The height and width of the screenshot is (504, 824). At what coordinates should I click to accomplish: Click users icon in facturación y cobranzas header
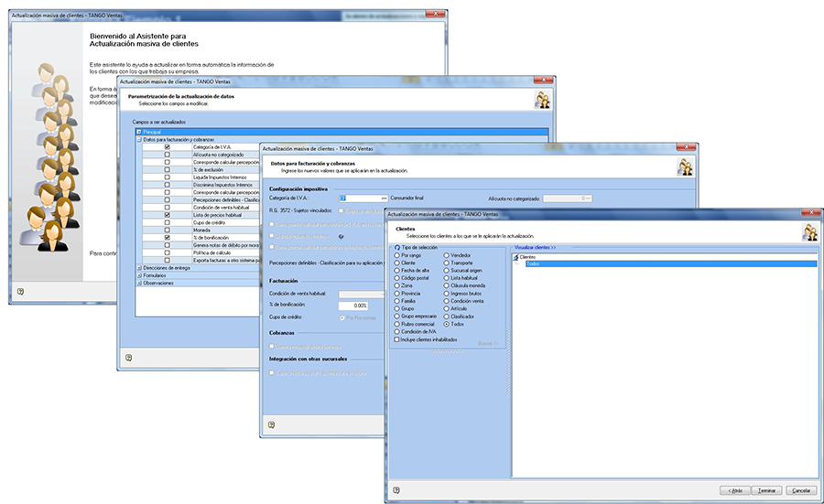pyautogui.click(x=685, y=167)
